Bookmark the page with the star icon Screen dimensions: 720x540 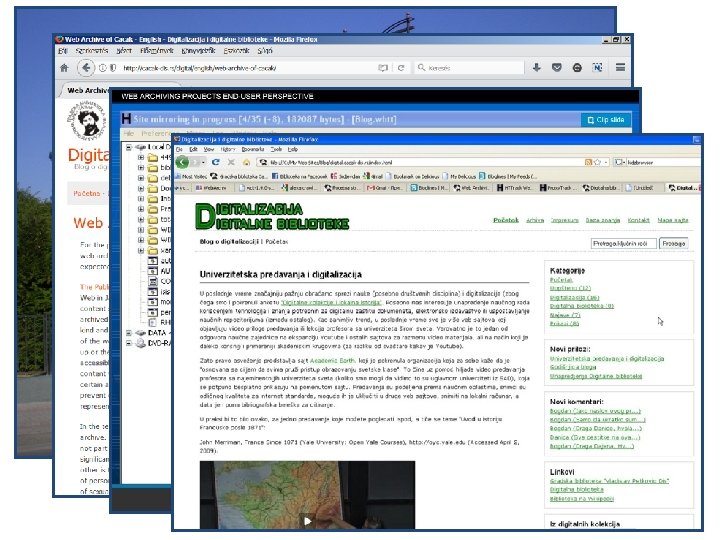coord(597,162)
